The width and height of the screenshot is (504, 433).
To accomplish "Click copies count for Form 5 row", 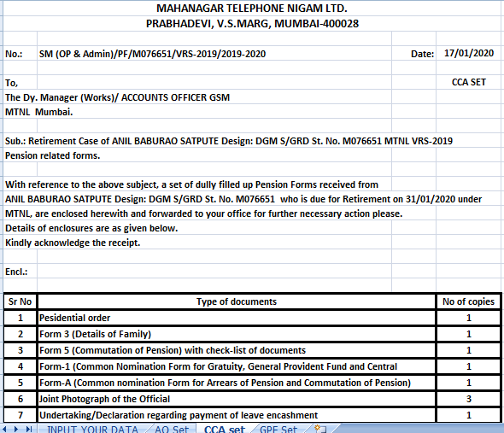I will [469, 350].
